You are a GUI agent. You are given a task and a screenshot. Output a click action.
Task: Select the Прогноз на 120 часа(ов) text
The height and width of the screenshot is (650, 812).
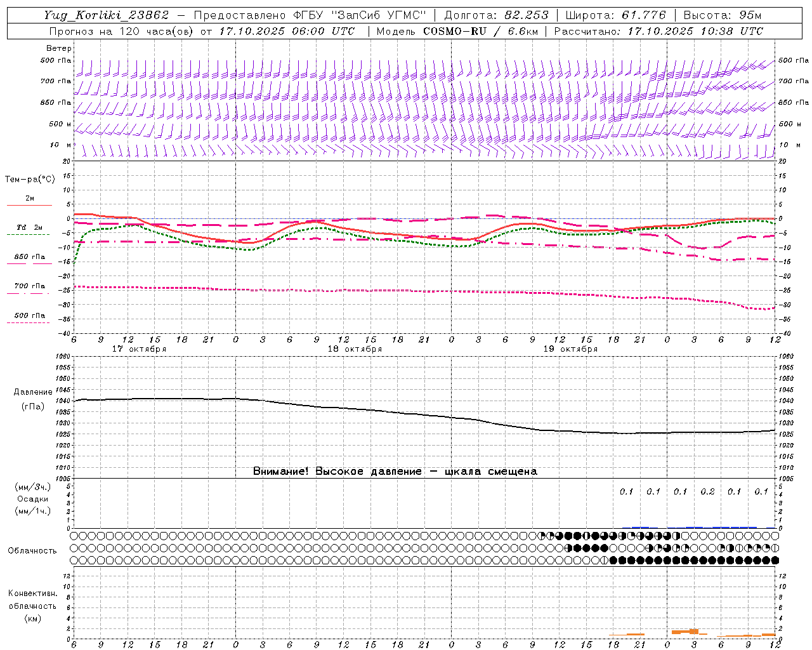(122, 31)
